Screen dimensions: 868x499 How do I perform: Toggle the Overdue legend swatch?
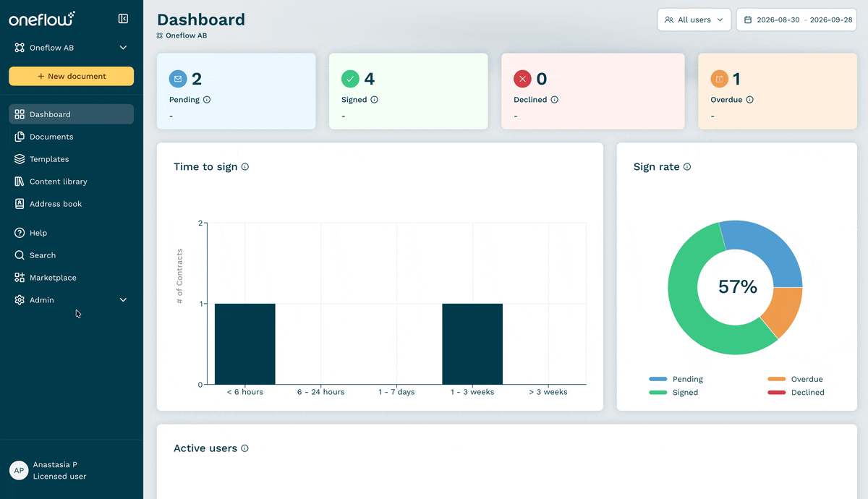coord(776,379)
